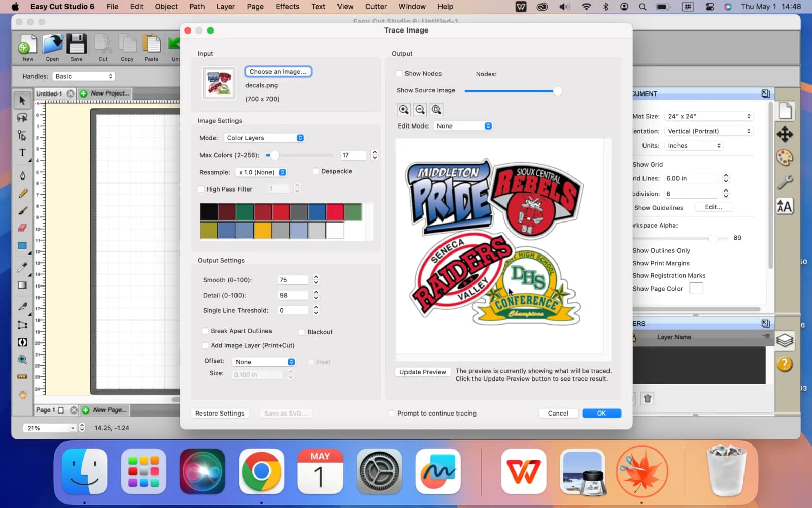Enable the Show Nodes checkbox
812x508 pixels.
(x=399, y=74)
